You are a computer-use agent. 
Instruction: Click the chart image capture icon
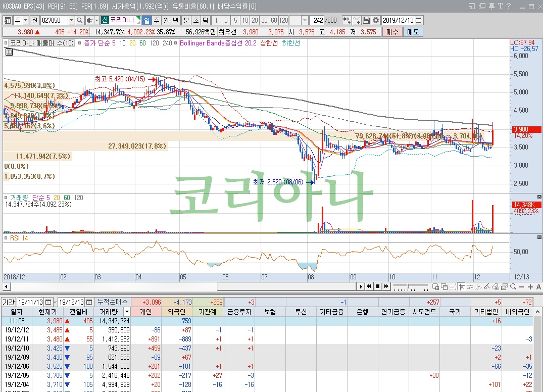505,286
